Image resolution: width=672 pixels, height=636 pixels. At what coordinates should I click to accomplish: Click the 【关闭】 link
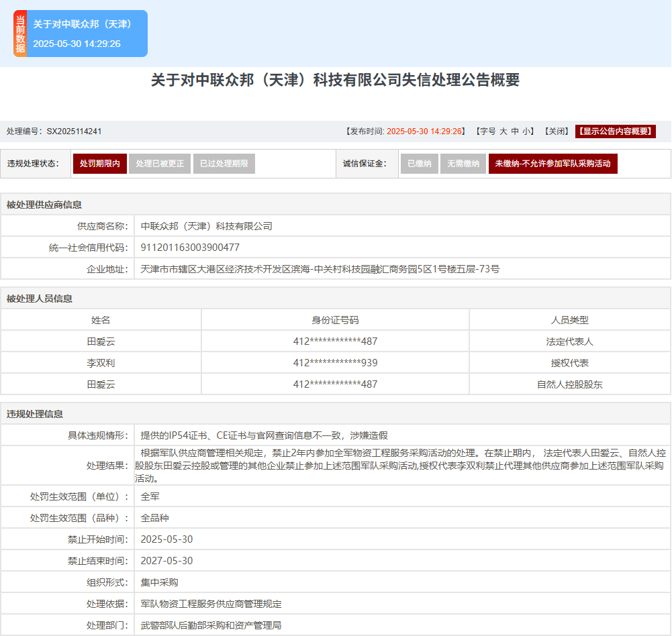(557, 131)
